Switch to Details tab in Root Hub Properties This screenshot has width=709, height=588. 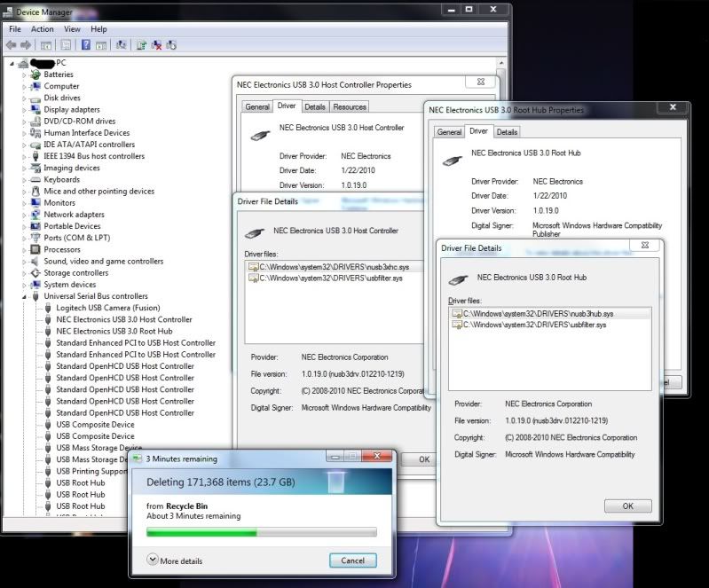pyautogui.click(x=507, y=132)
